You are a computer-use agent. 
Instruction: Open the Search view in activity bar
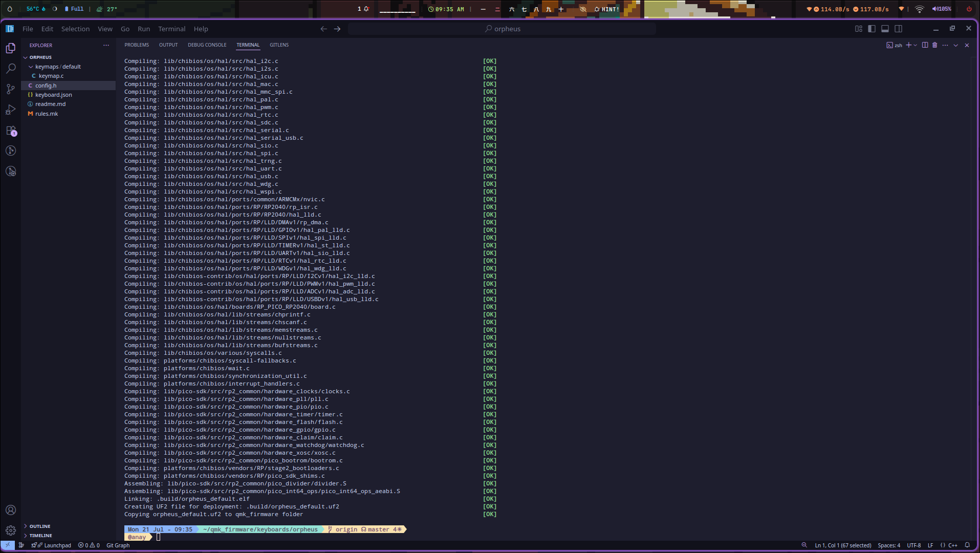pyautogui.click(x=11, y=69)
